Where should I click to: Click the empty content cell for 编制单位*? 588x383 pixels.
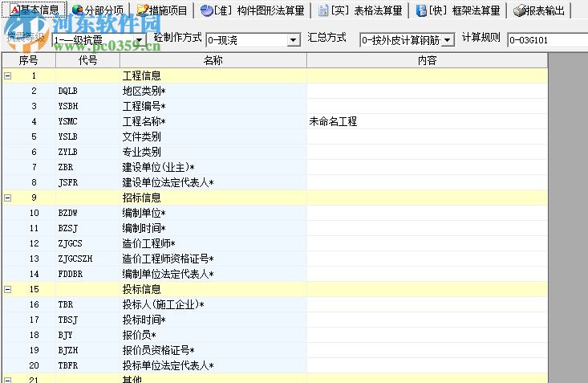[x=427, y=213]
